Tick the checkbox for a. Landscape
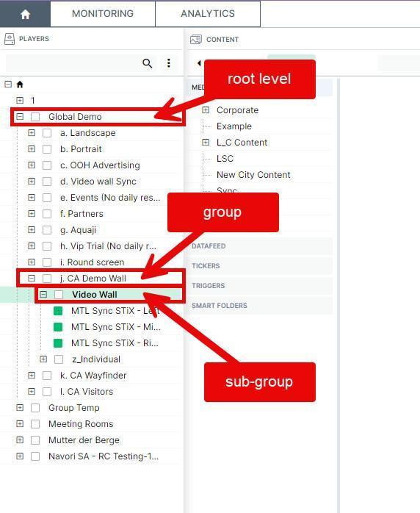Screen dimensions: 420x513 pos(47,133)
